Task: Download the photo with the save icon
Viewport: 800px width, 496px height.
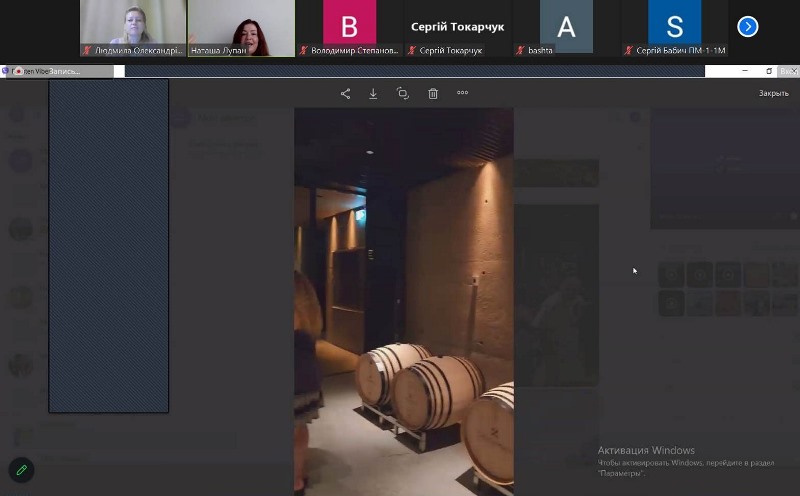Action: pos(373,93)
